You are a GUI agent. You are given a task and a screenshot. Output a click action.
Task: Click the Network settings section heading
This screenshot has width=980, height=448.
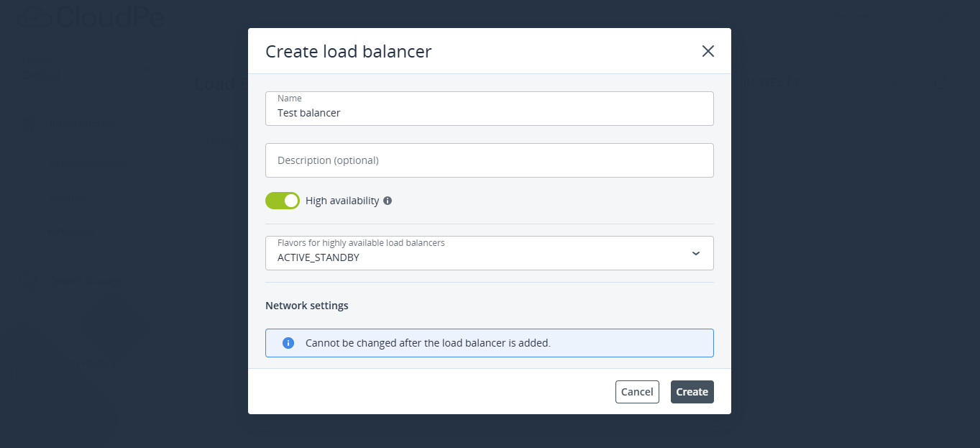coord(307,306)
